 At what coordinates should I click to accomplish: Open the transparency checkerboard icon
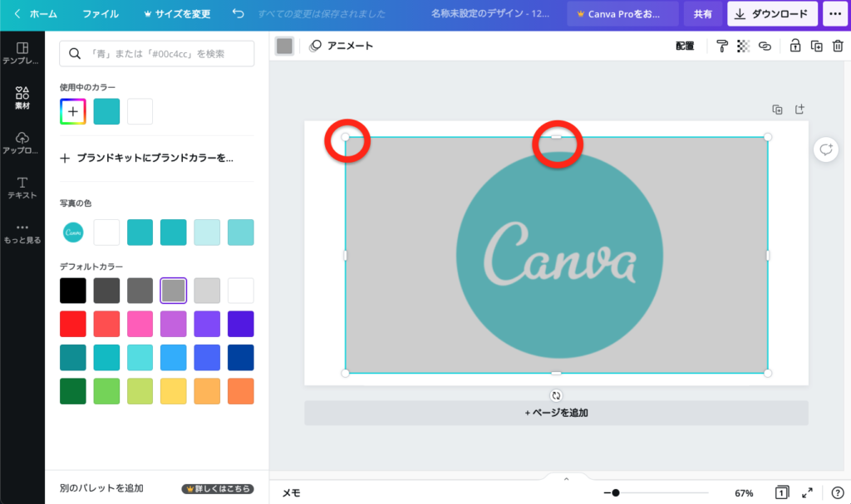pos(743,46)
